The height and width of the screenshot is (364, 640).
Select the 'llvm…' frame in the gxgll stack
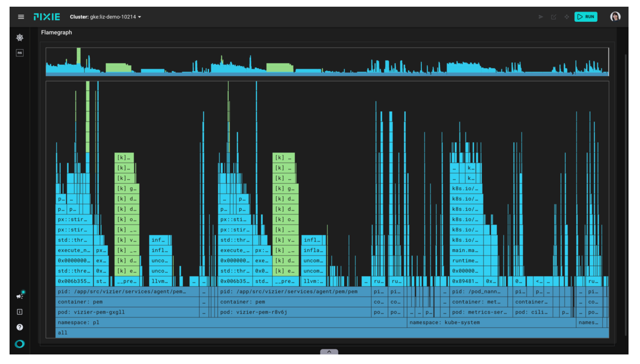click(x=161, y=281)
